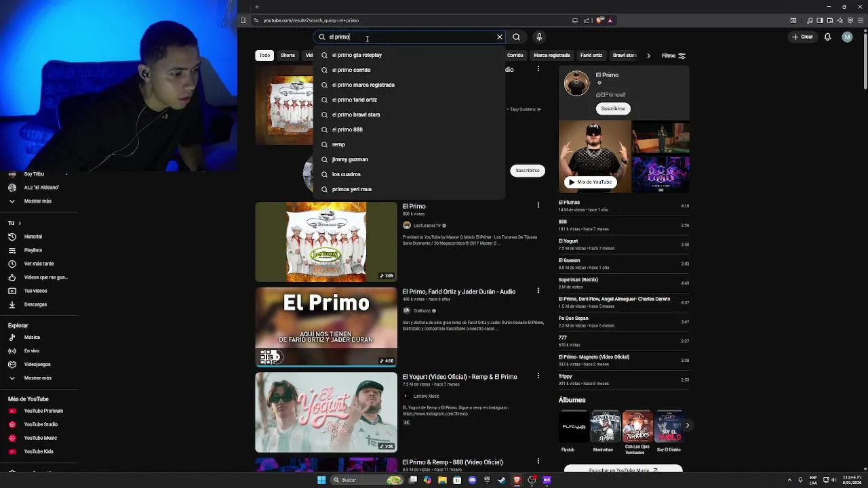Select the Marca registrada chip
This screenshot has width=868, height=488.
coord(551,56)
